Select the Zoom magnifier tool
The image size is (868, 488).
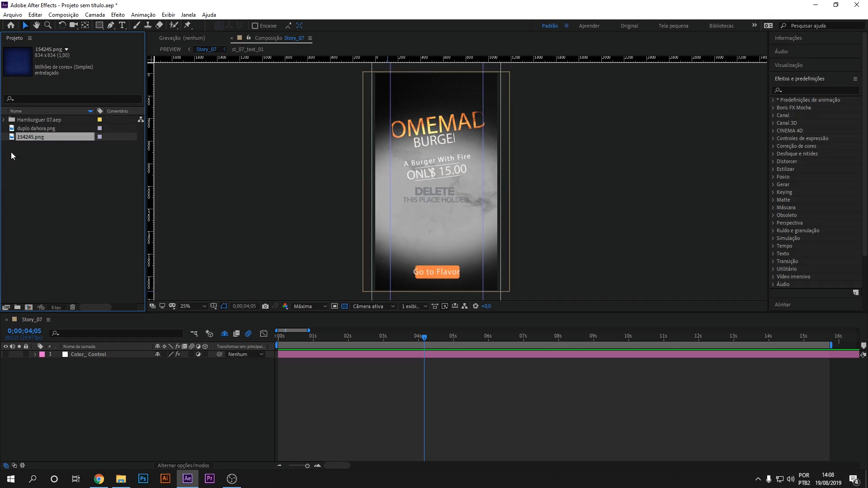[x=48, y=25]
